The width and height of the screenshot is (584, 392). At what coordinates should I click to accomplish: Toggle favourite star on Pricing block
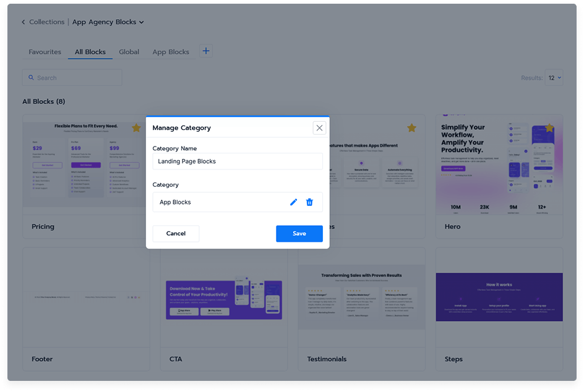coord(136,128)
